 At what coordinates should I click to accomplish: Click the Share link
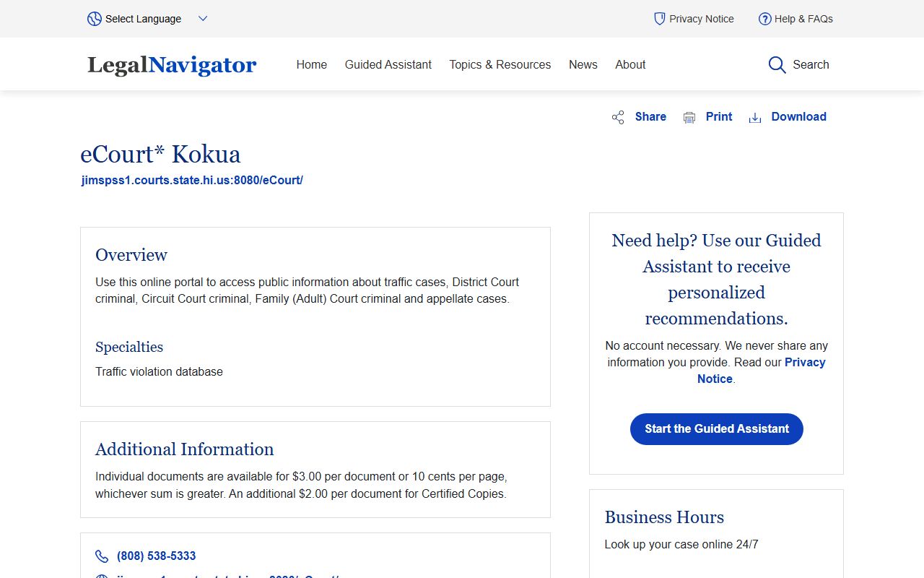pyautogui.click(x=650, y=116)
